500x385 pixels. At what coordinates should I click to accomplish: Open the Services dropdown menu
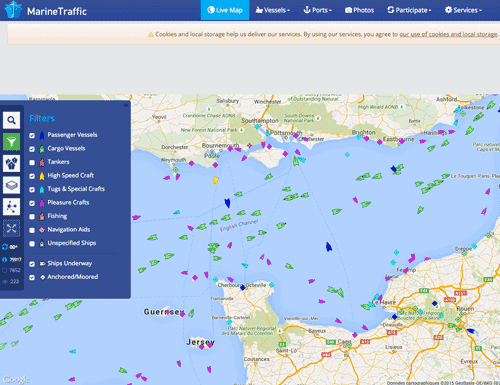point(463,10)
